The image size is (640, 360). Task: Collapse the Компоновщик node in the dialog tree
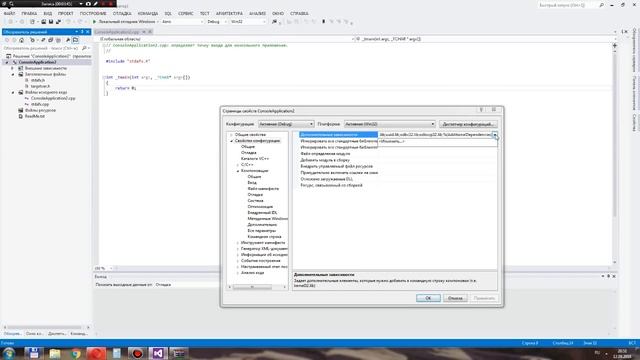pyautogui.click(x=238, y=171)
